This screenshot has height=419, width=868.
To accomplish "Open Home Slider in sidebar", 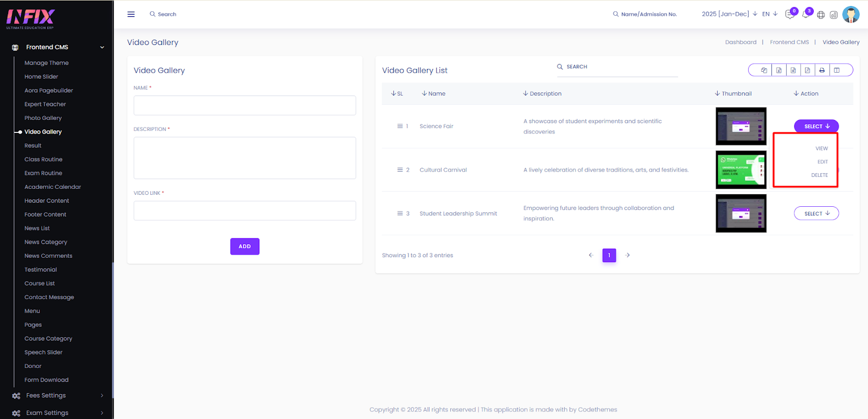I will coord(41,77).
